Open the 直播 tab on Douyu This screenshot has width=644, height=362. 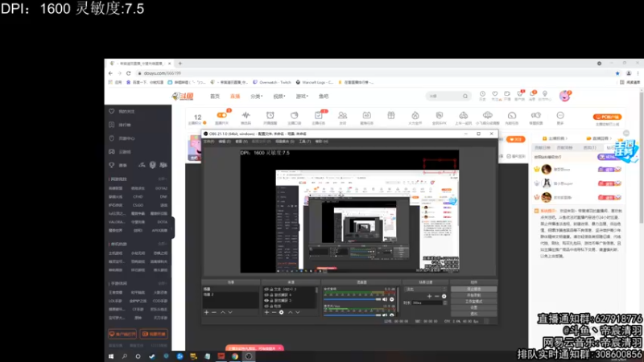(235, 96)
